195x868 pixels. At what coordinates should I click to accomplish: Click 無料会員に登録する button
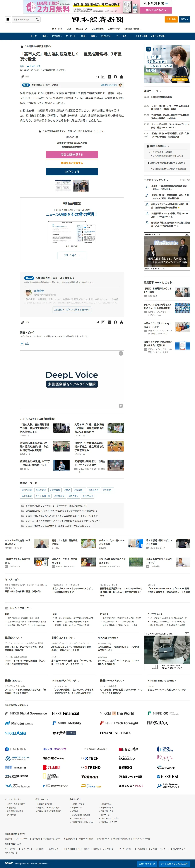72,163
